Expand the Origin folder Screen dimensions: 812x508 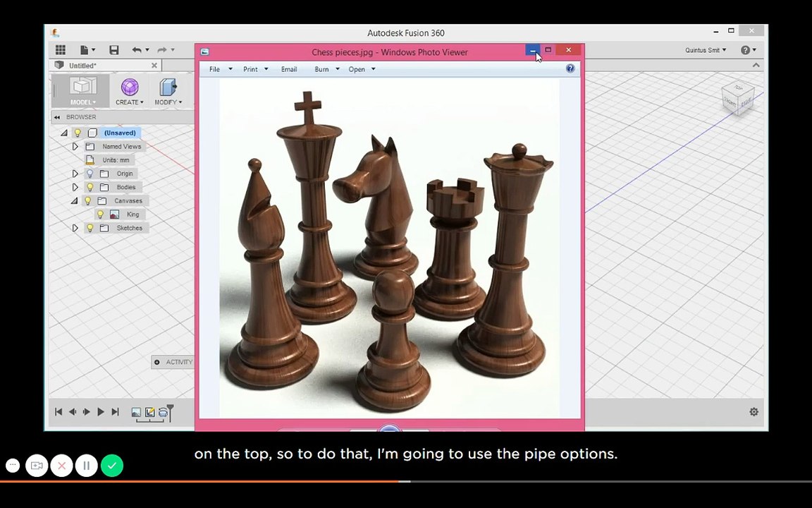(x=75, y=174)
